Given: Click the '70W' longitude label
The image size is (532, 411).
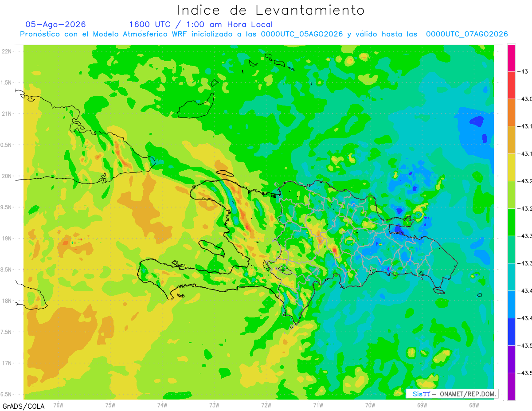Looking at the screenshot, I should coord(370,405).
